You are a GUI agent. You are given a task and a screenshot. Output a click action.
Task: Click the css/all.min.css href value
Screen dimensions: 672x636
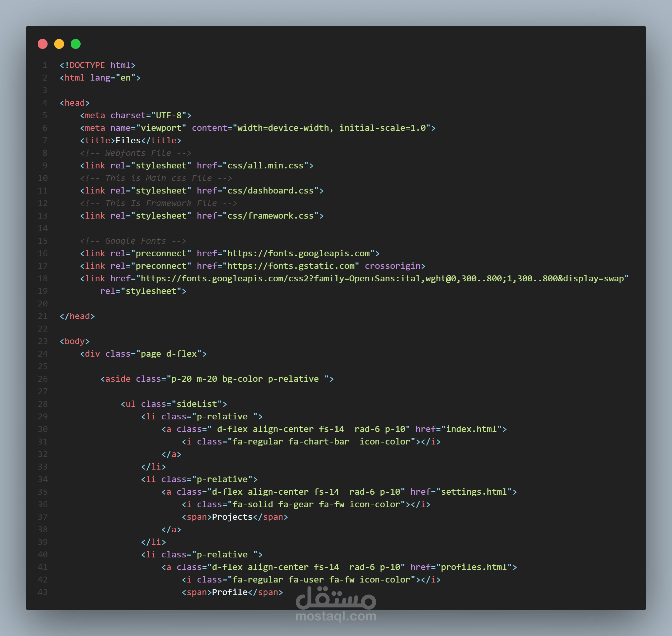pyautogui.click(x=265, y=166)
